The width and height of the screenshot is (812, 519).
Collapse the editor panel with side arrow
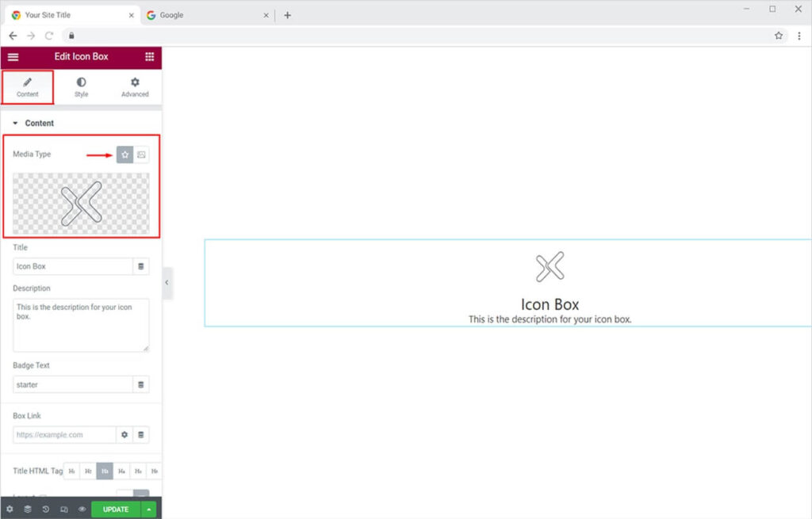click(x=167, y=283)
